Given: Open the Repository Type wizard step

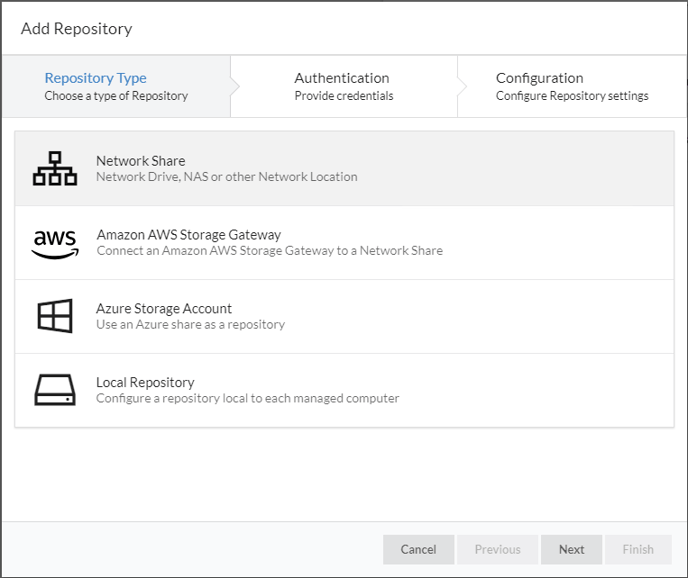Looking at the screenshot, I should [x=116, y=86].
